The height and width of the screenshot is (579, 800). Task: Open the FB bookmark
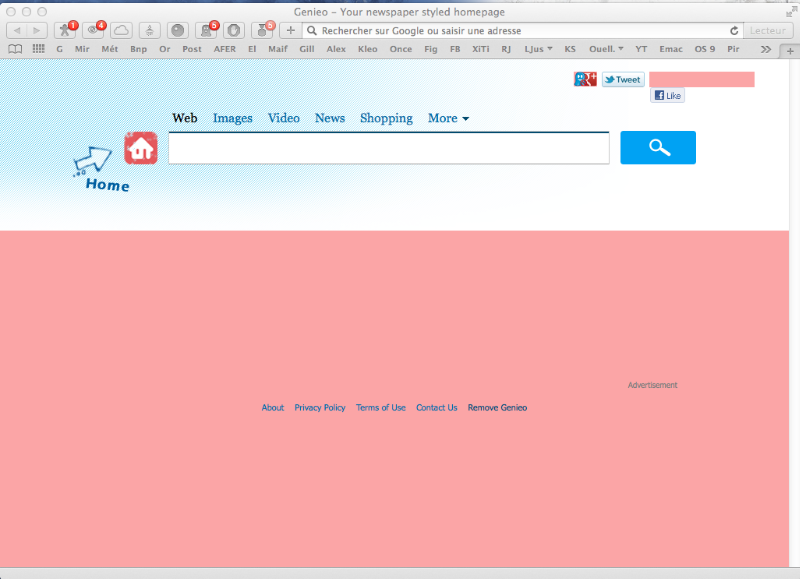pyautogui.click(x=455, y=49)
